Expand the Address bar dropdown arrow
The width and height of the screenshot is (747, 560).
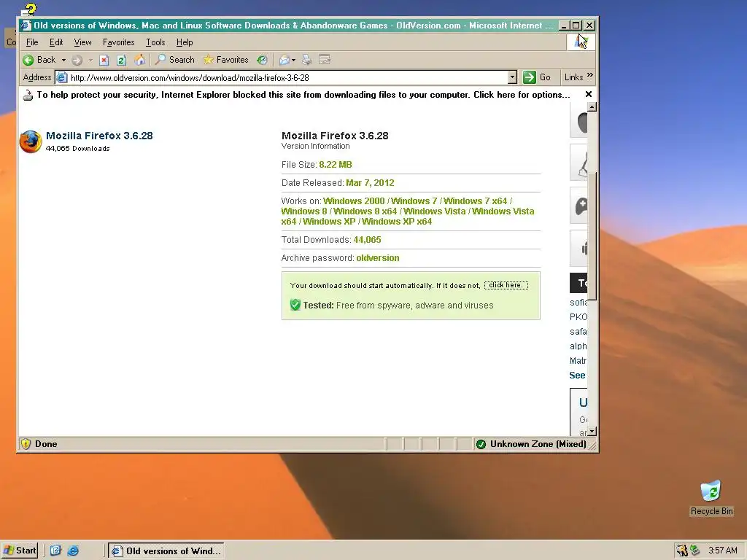pyautogui.click(x=512, y=77)
